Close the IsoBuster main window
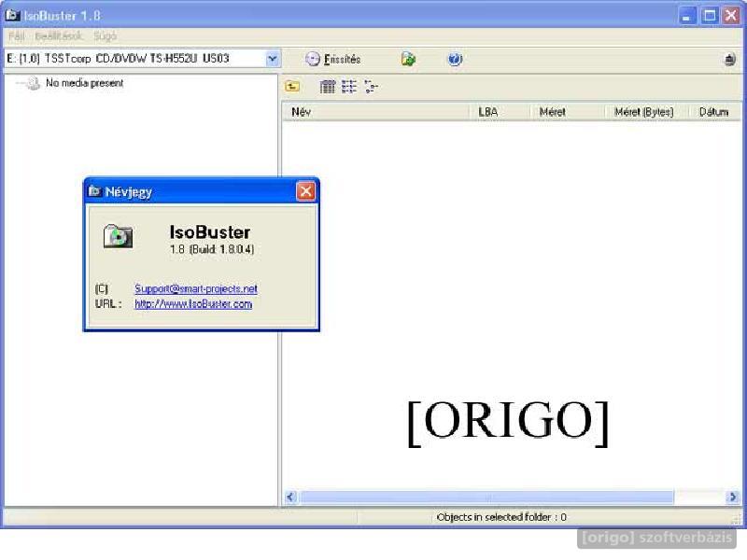Image resolution: width=747 pixels, height=560 pixels. [x=731, y=16]
